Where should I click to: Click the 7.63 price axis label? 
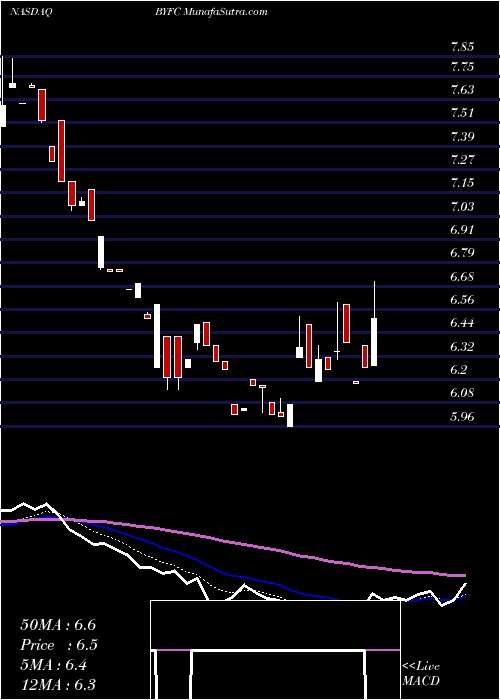tap(462, 90)
